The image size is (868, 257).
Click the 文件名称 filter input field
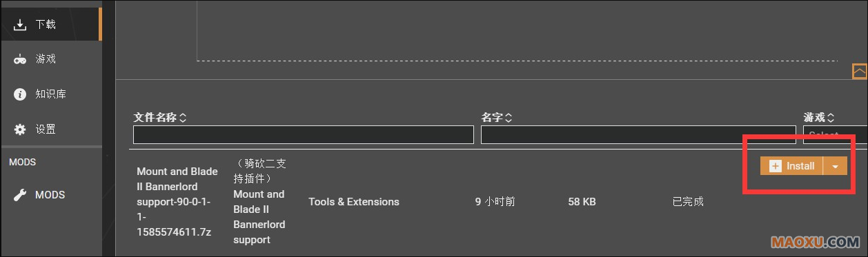click(304, 135)
